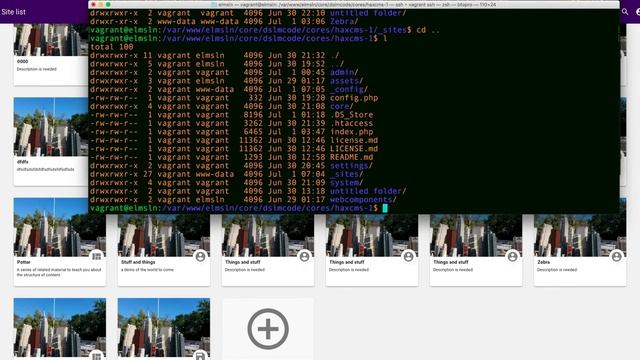Screen dimensions: 640x360
Task: Click the Potter card title
Action: (x=24, y=262)
